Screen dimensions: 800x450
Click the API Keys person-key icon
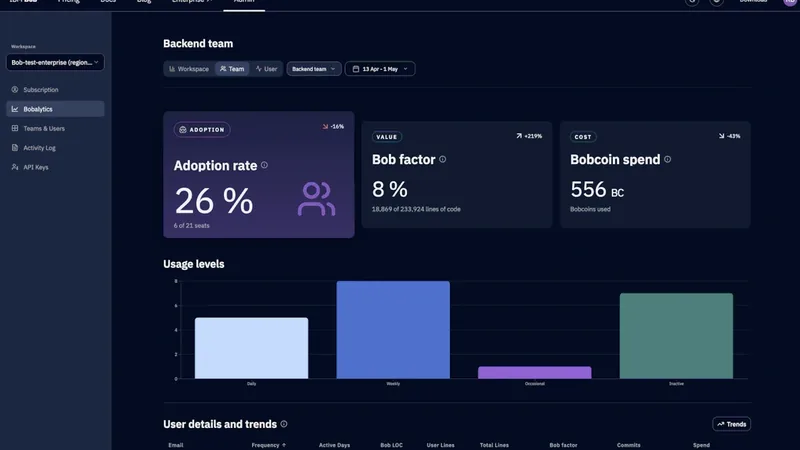[x=15, y=167]
